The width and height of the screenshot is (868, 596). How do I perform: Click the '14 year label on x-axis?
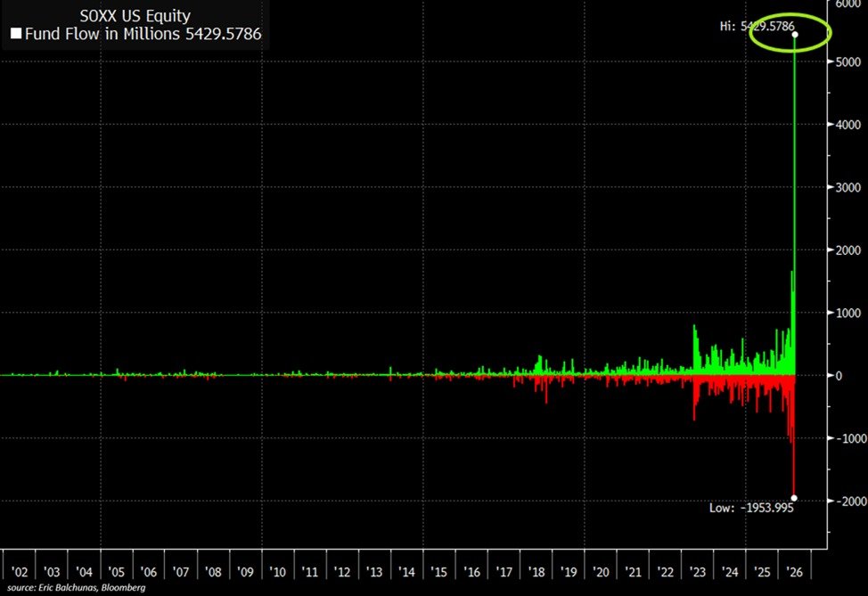(406, 572)
